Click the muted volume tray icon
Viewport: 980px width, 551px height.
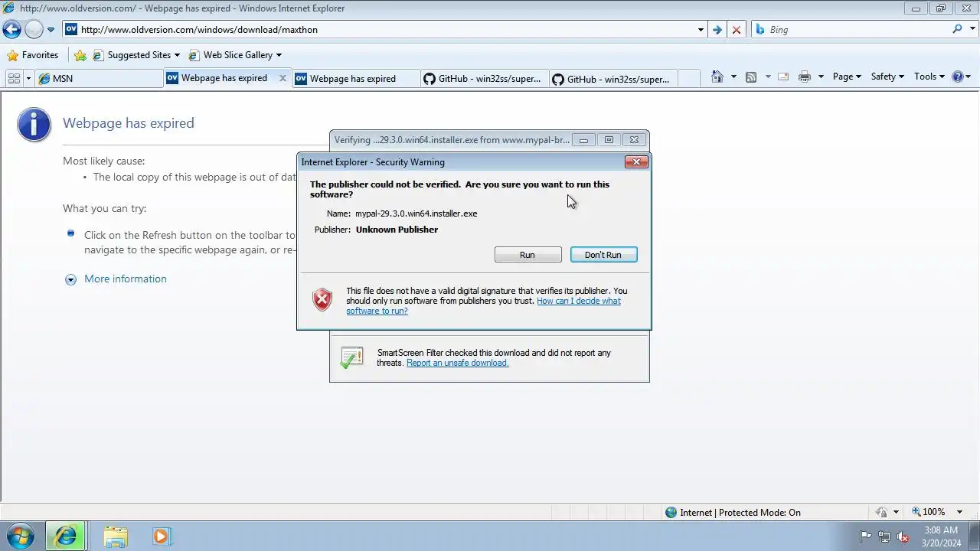[x=903, y=536]
